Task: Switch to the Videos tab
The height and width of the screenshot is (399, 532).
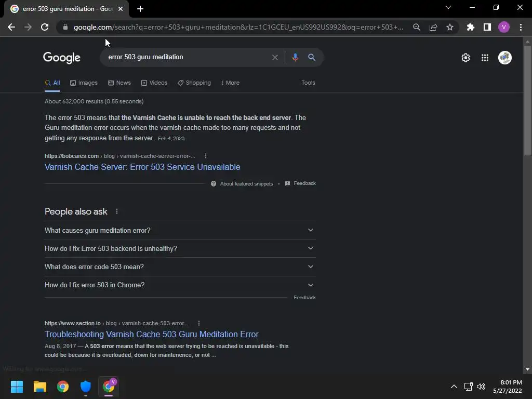Action: (154, 83)
